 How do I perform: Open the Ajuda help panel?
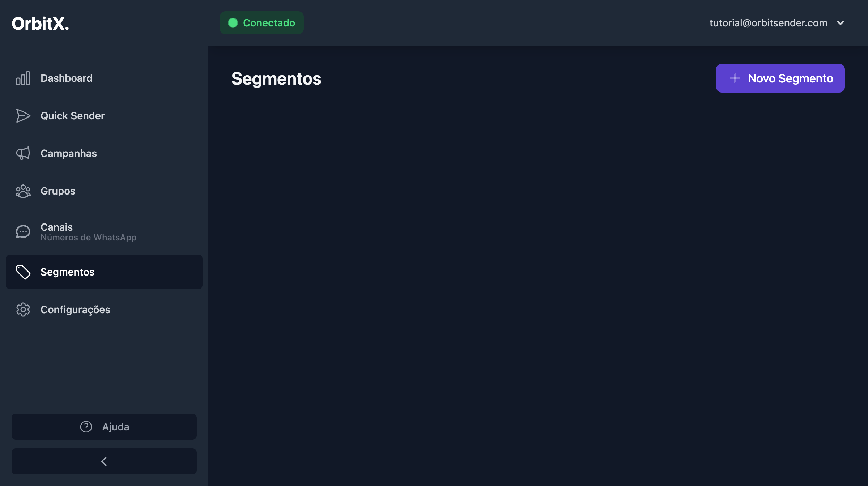(104, 427)
